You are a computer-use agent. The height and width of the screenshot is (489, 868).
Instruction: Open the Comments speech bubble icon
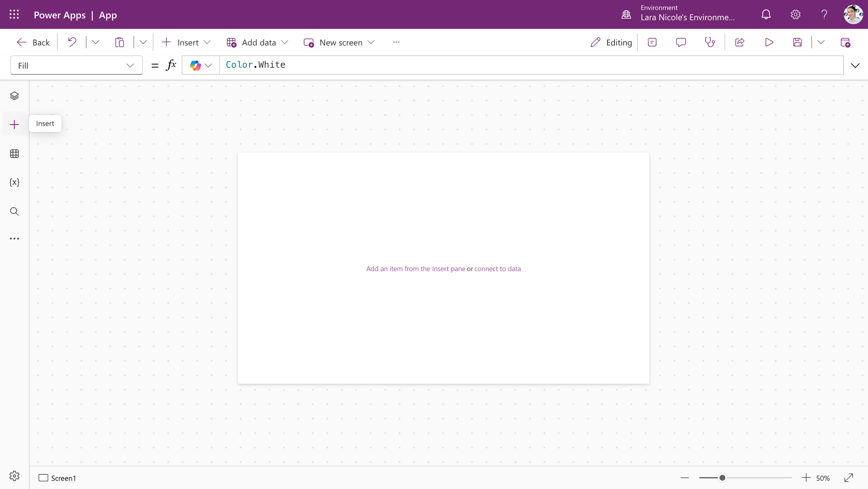[681, 42]
